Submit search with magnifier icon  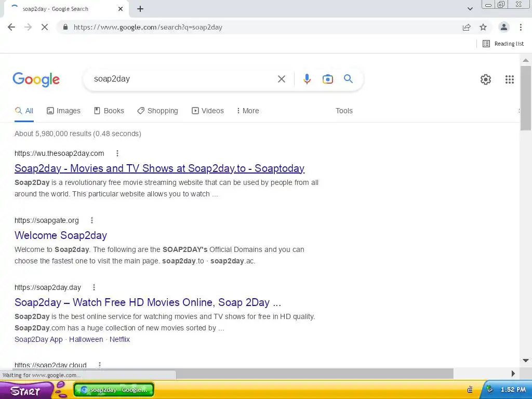tap(348, 79)
